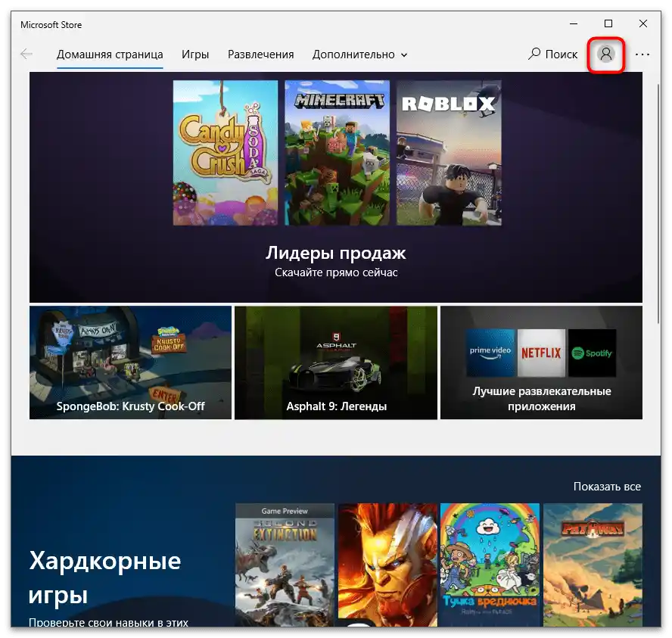Click the Netflix app logo
672x638 pixels.
(x=541, y=353)
